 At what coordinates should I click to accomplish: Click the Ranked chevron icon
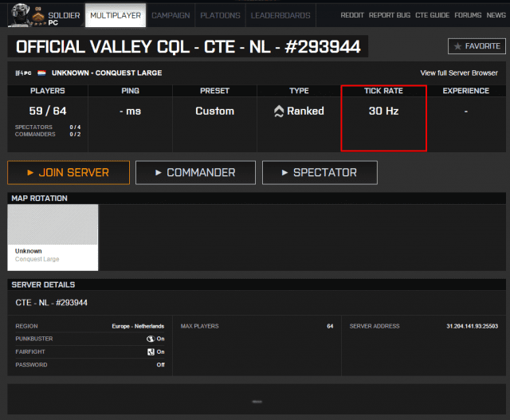278,112
